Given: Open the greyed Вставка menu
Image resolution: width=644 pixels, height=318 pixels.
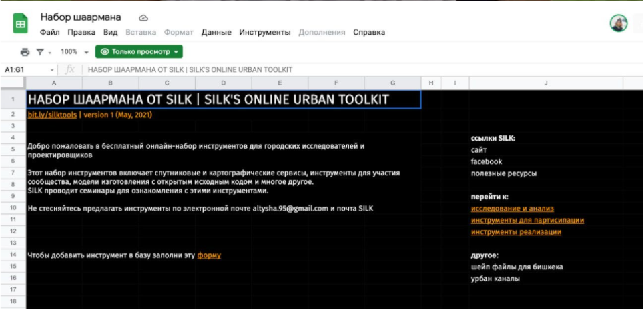Looking at the screenshot, I should [x=141, y=33].
